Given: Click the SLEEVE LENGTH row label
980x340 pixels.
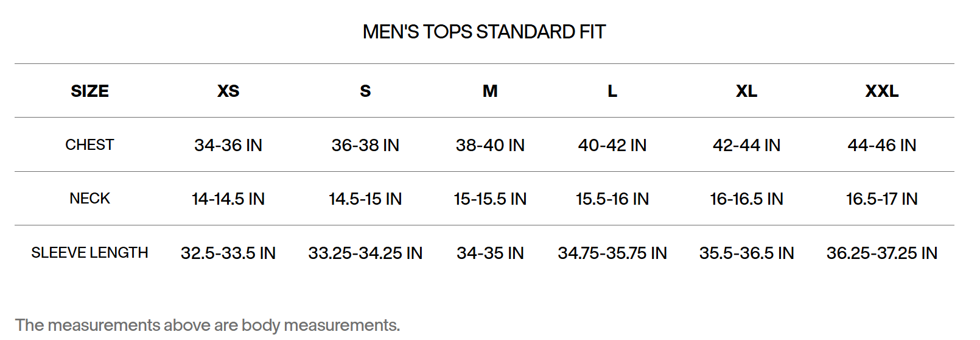Looking at the screenshot, I should pos(89,253).
